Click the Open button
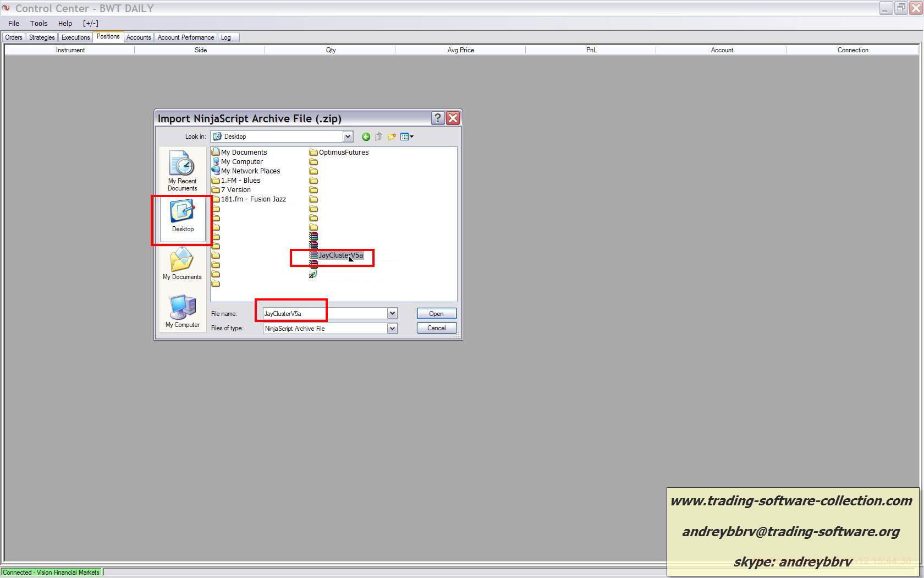 click(x=436, y=314)
